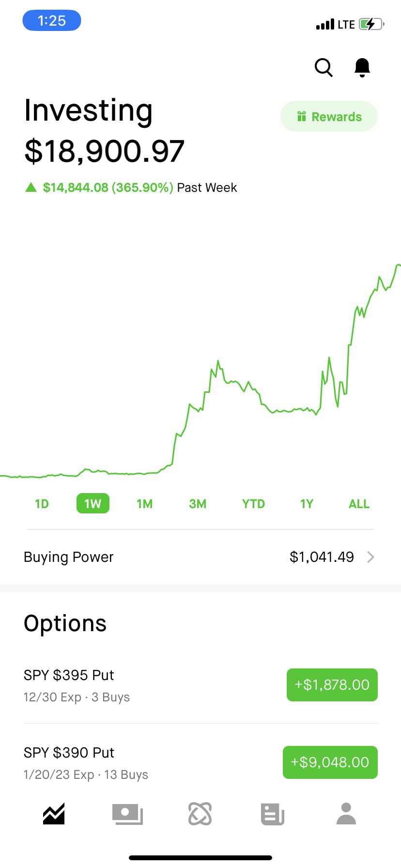This screenshot has width=401, height=868.
Task: Switch chart range to 1M
Action: click(144, 504)
